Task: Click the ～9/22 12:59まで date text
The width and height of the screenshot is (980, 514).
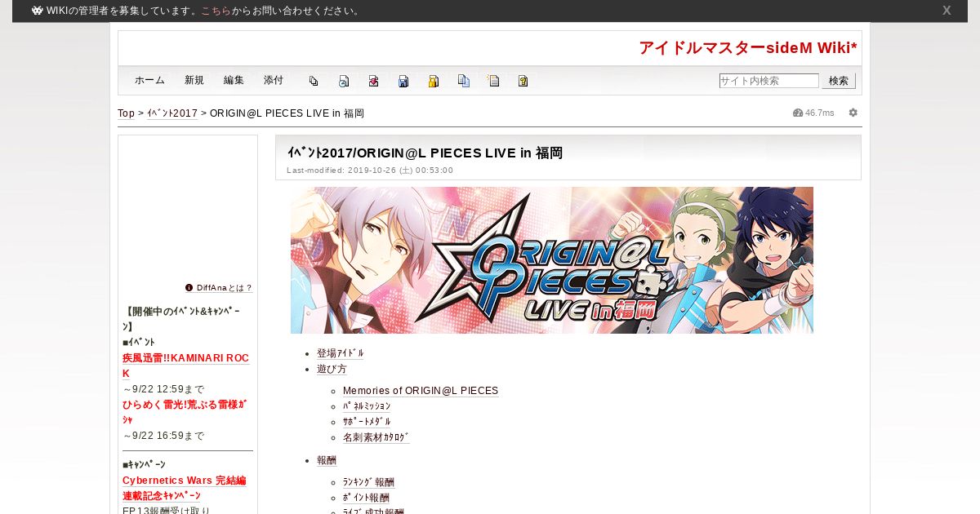Action: (163, 389)
